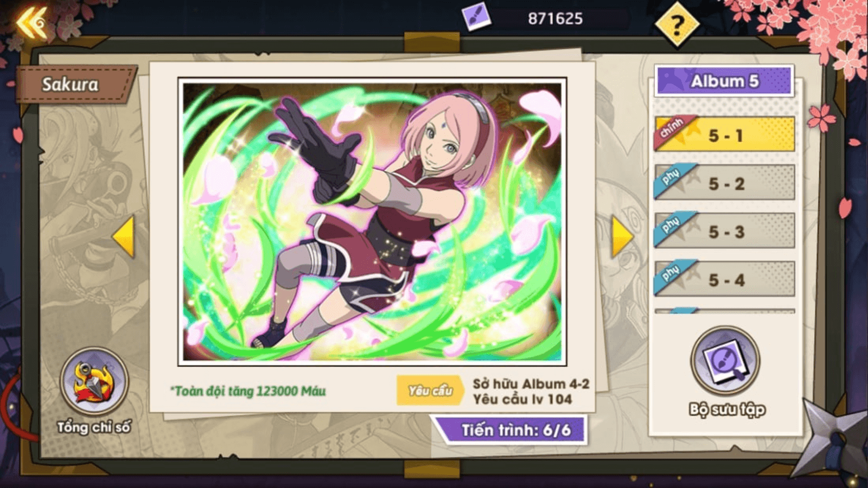Open the Tổng chỉ số kunai icon

[94, 382]
